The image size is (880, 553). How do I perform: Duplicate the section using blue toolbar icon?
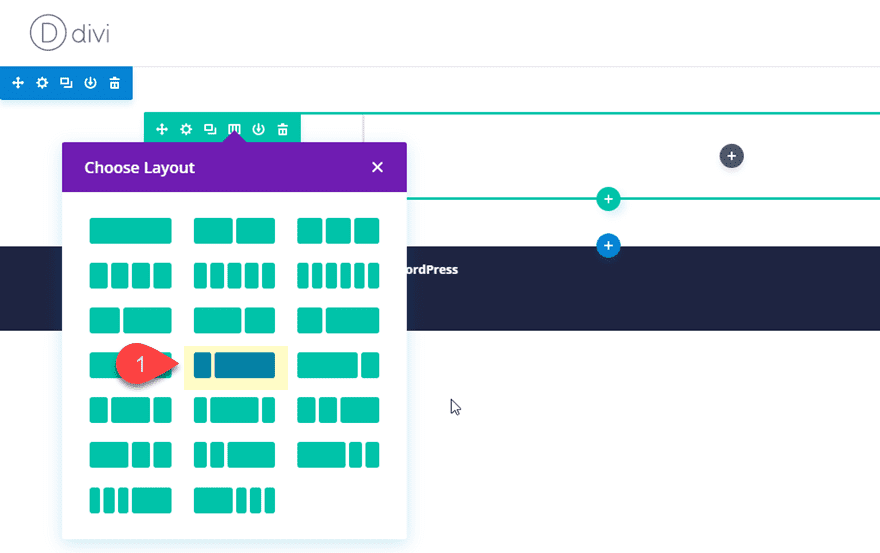pyautogui.click(x=66, y=83)
